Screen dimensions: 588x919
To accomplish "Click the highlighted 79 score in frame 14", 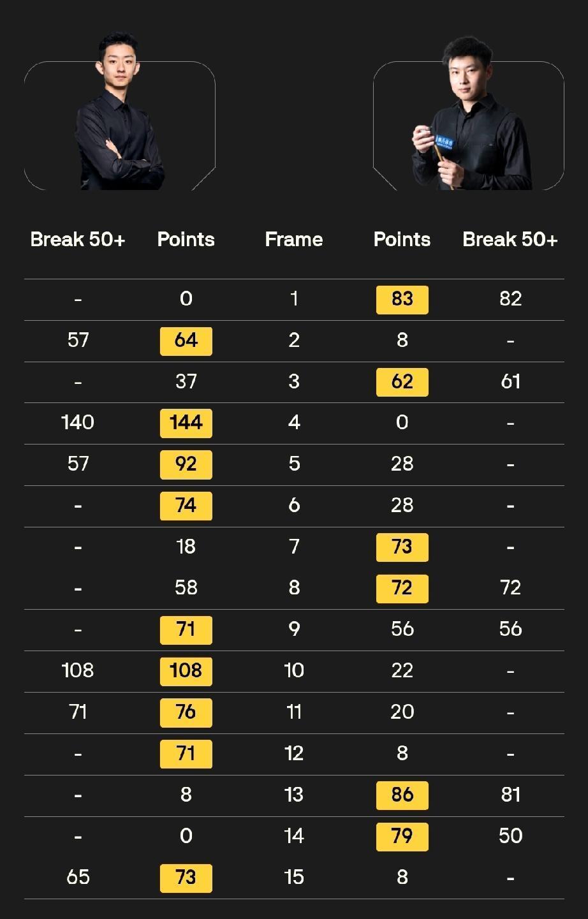I will (x=402, y=836).
